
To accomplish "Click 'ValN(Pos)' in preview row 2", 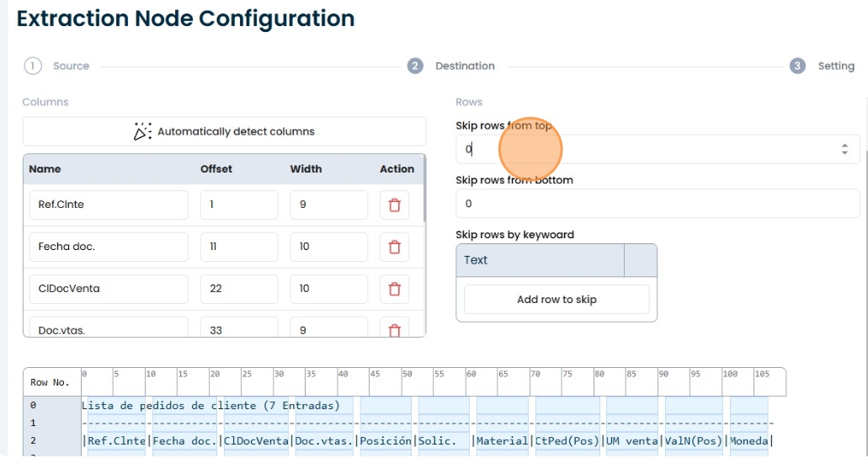I will 694,441.
